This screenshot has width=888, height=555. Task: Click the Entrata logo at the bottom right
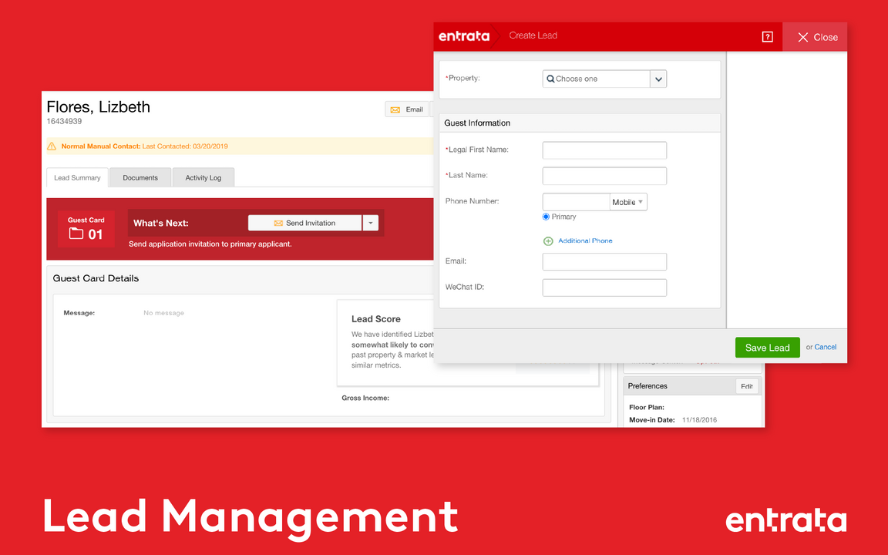pyautogui.click(x=786, y=520)
